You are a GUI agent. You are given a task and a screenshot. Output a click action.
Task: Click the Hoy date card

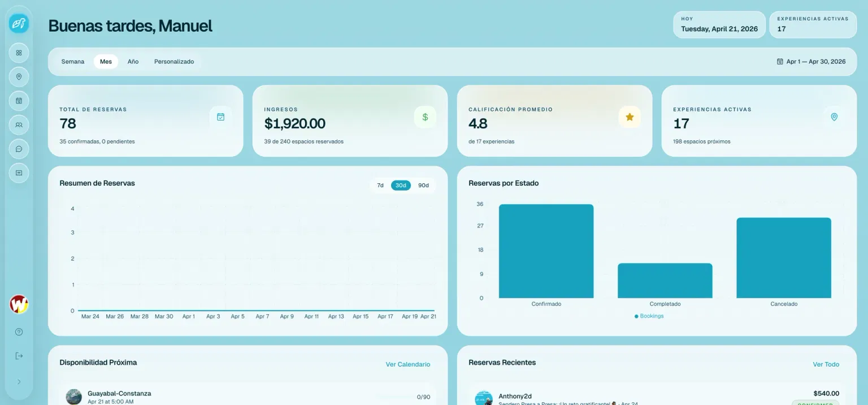point(719,25)
